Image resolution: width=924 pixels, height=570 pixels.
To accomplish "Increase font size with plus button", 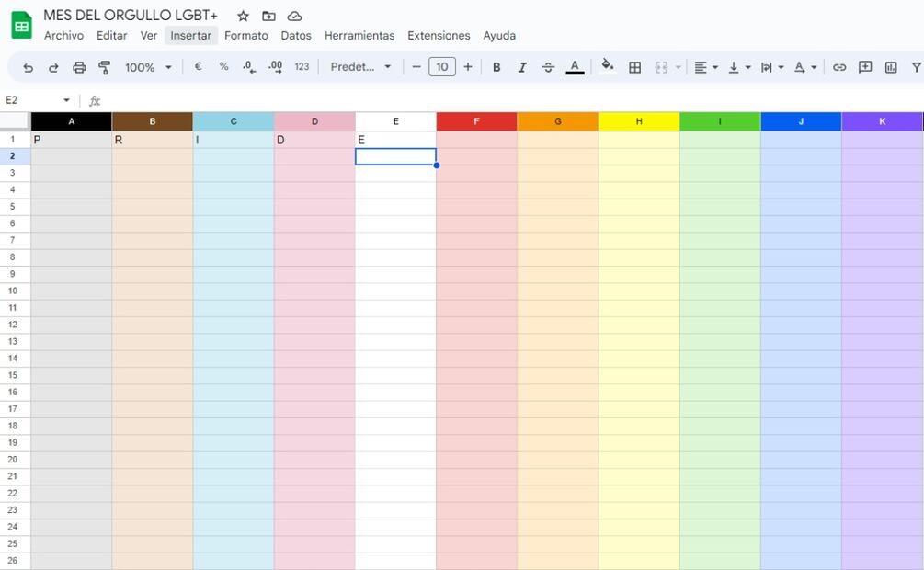I will [468, 67].
